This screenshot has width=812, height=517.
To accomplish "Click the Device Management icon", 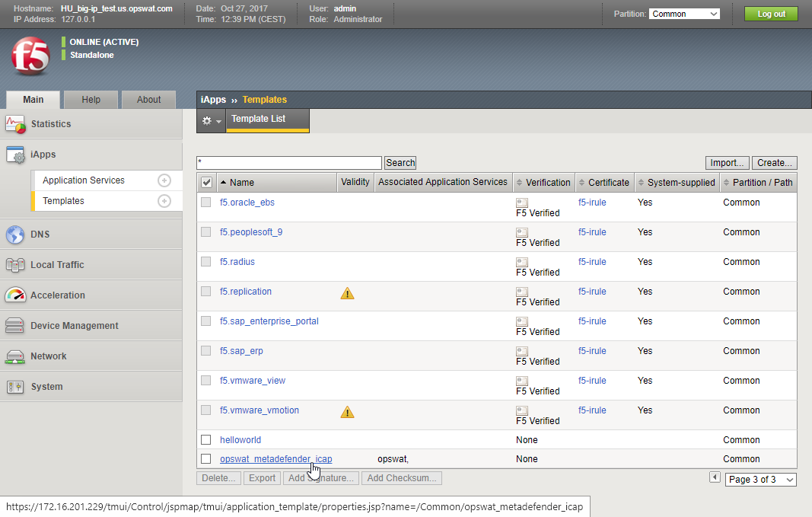I will (x=14, y=326).
